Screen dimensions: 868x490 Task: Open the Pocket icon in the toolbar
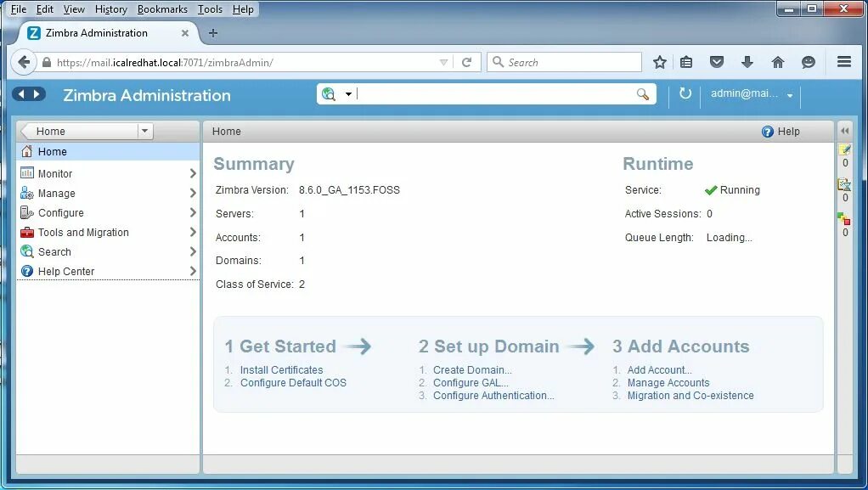tap(717, 62)
